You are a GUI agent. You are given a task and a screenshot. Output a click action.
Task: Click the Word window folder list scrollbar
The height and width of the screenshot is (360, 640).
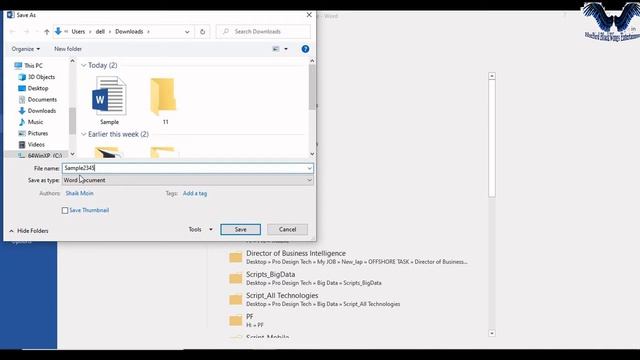click(x=492, y=139)
